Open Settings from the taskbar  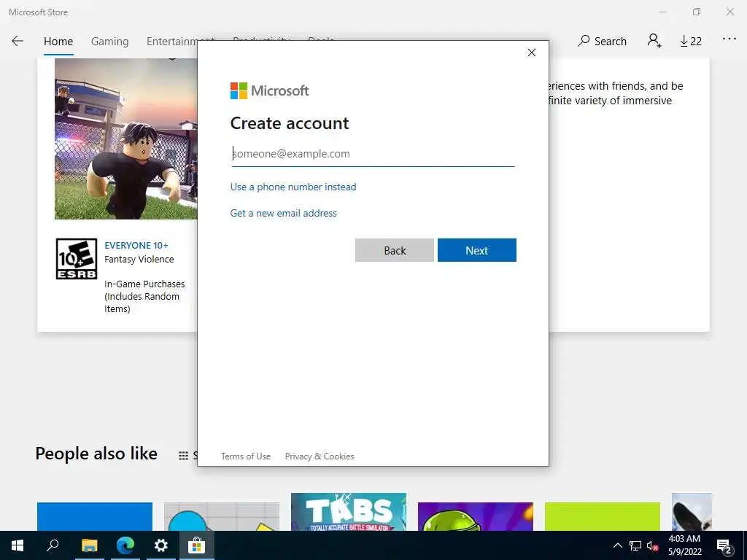click(x=161, y=545)
